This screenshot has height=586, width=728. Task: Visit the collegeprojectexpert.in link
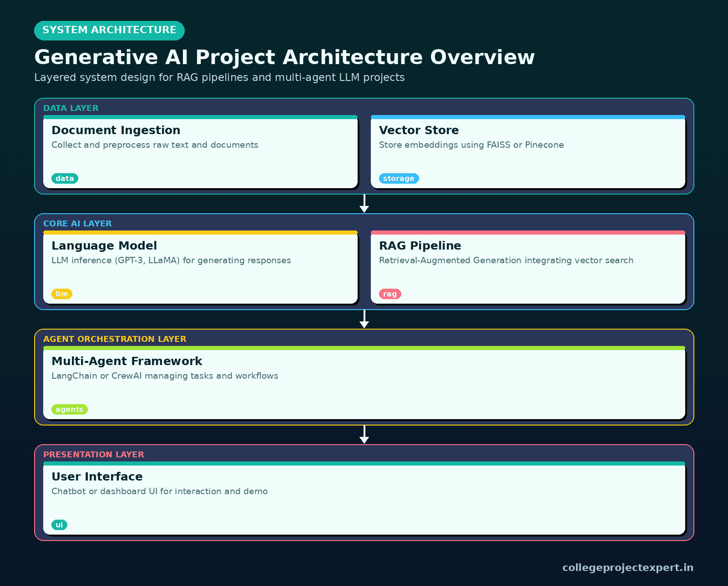pos(628,568)
